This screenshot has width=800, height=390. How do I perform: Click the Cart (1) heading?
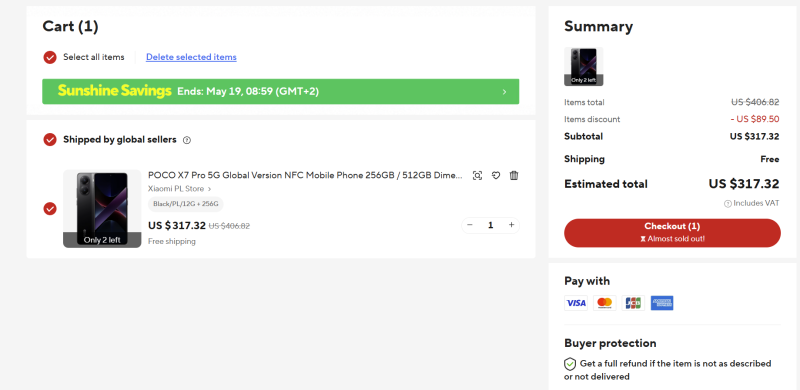coord(70,27)
